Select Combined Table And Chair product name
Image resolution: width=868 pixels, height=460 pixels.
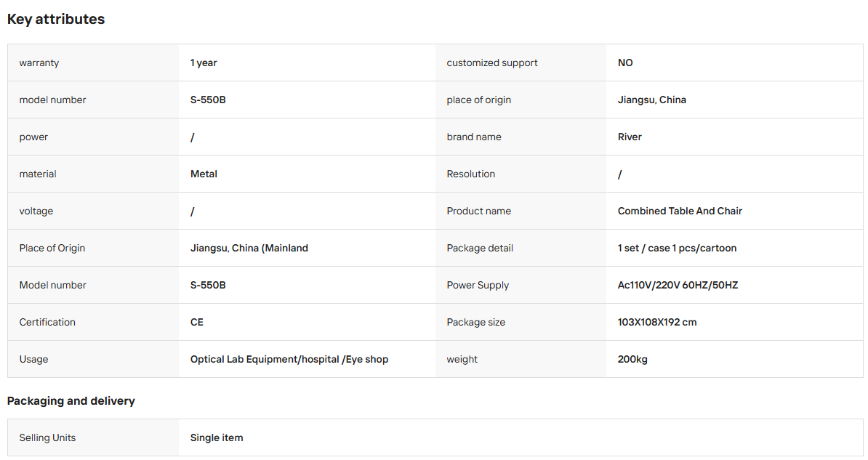680,211
